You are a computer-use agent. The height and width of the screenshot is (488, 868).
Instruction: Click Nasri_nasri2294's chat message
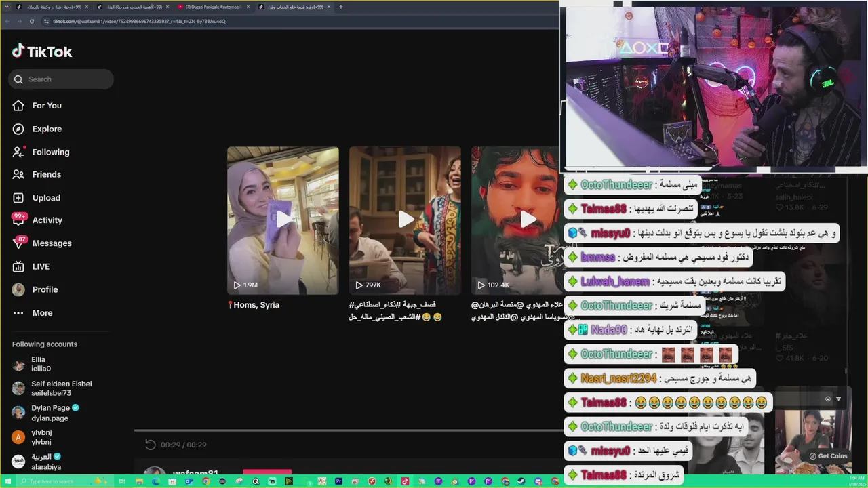(660, 378)
